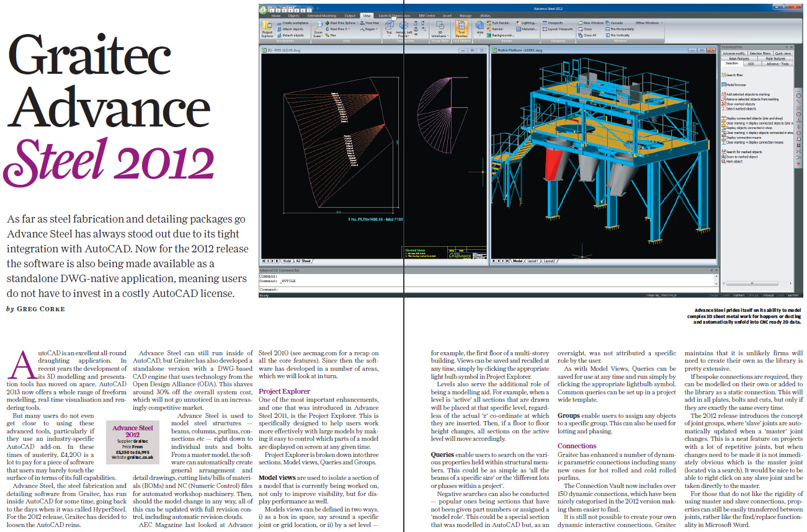Click Search filter in the Selection palette
The height and width of the screenshot is (532, 807).
735,74
